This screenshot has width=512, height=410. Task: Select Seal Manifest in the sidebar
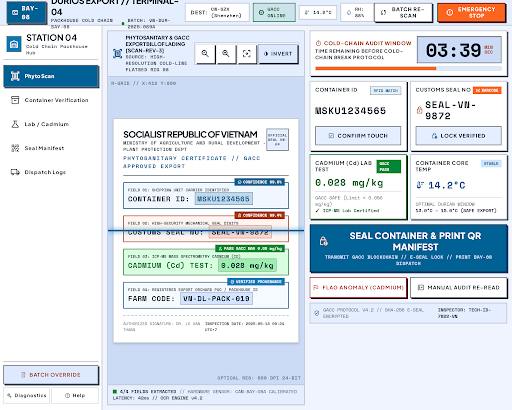click(51, 148)
